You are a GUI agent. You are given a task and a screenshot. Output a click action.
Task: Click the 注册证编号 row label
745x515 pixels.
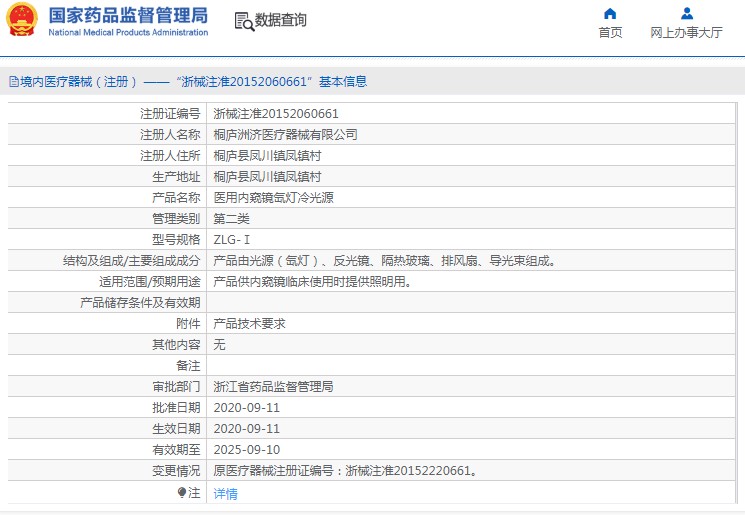coord(170,114)
